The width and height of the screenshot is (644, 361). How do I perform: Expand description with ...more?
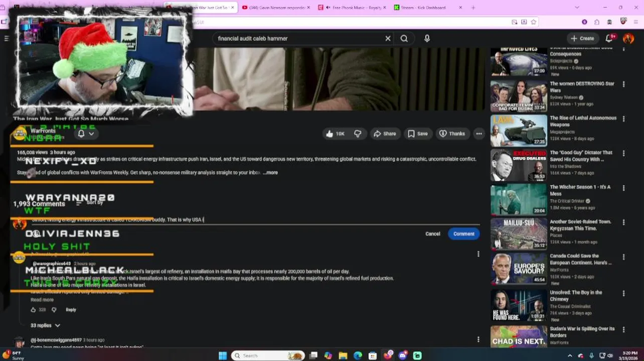click(x=270, y=172)
